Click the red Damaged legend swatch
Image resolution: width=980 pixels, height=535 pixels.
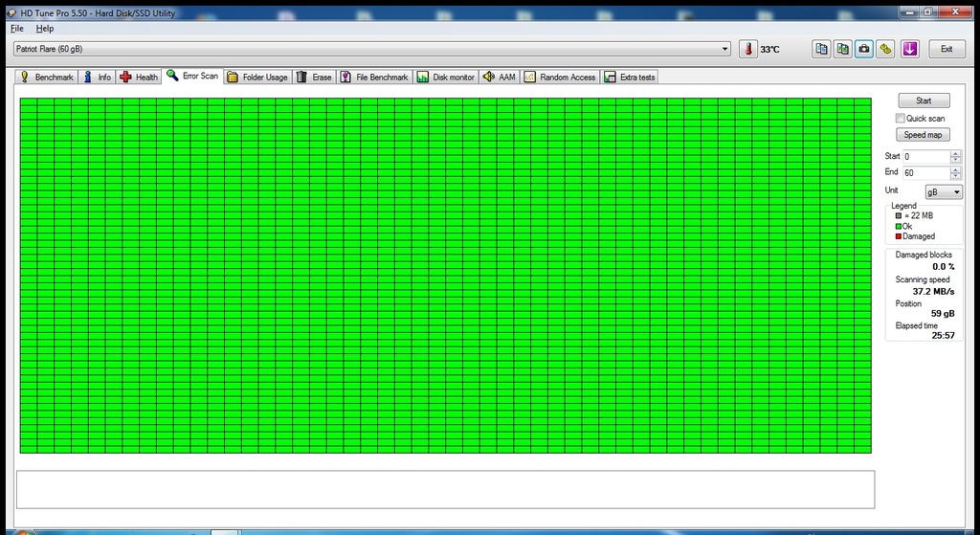[899, 236]
